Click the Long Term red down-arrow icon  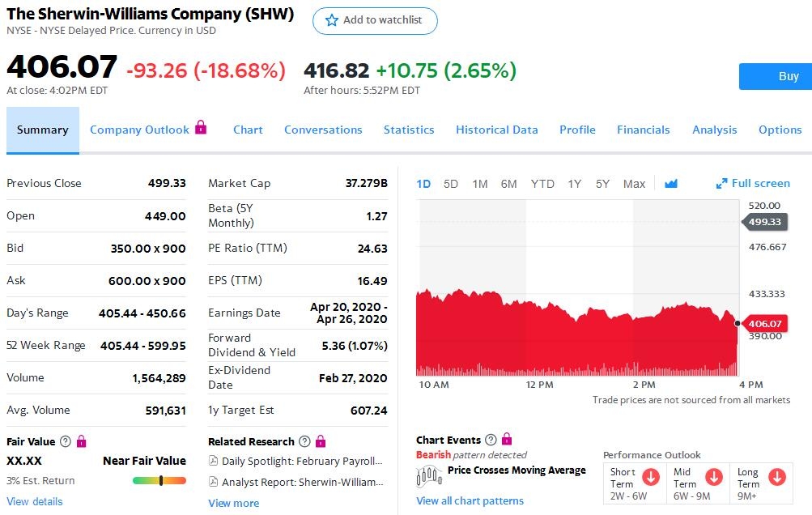coord(776,476)
